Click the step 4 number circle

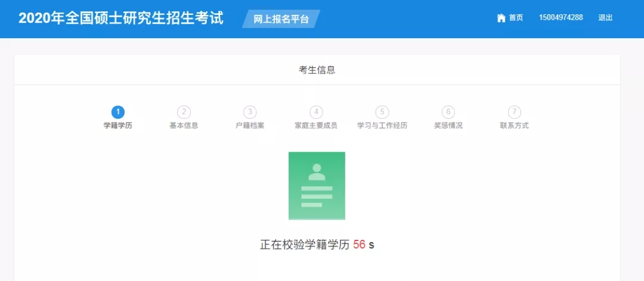tap(316, 112)
